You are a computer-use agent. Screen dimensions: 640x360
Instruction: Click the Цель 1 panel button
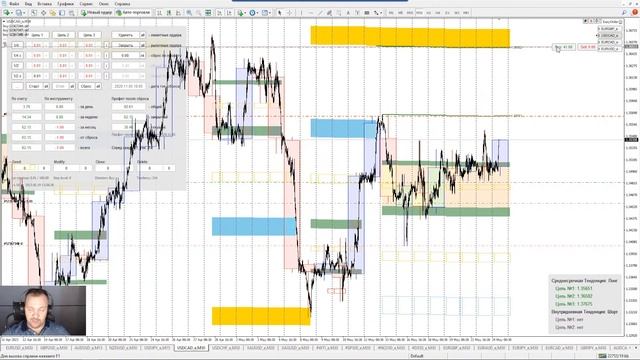tap(38, 35)
